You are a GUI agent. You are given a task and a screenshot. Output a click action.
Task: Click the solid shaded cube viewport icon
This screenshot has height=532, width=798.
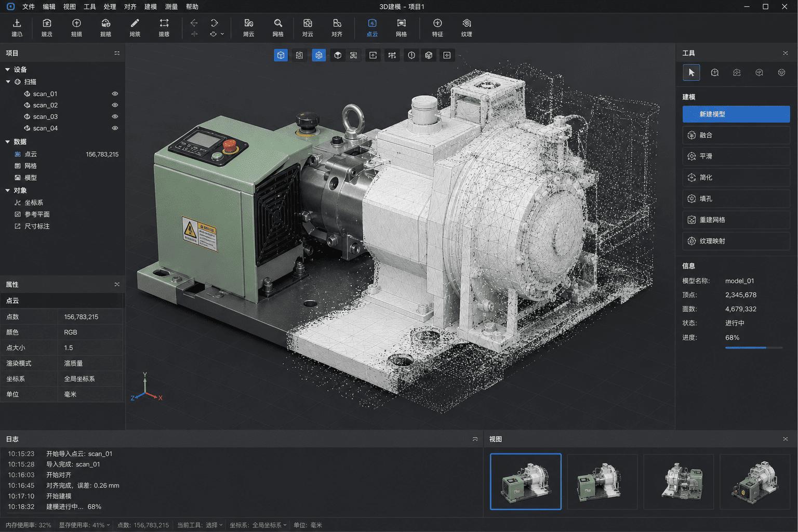point(338,55)
